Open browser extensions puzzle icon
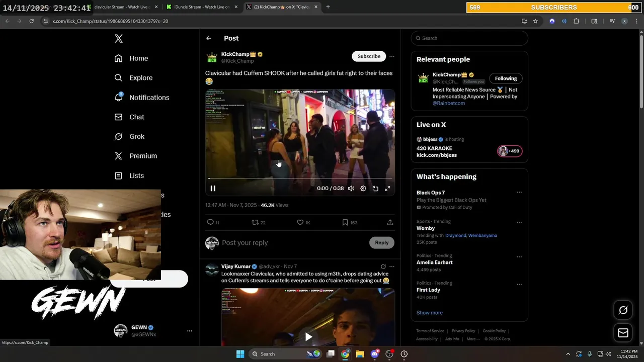This screenshot has height=362, width=644. point(577,21)
